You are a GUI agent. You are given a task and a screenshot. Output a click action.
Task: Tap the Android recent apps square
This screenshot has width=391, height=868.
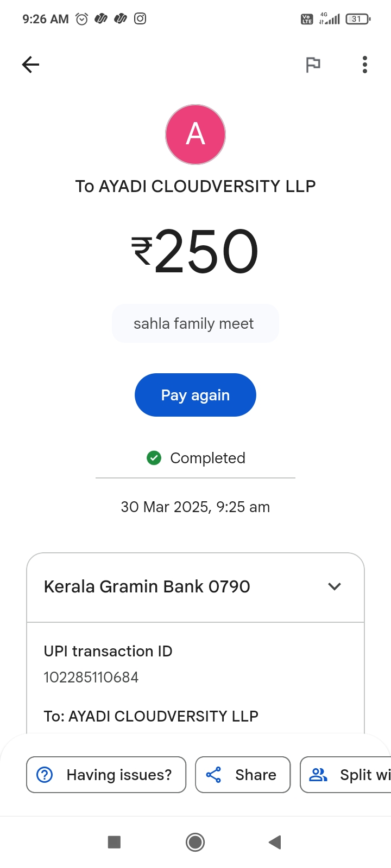tap(114, 842)
